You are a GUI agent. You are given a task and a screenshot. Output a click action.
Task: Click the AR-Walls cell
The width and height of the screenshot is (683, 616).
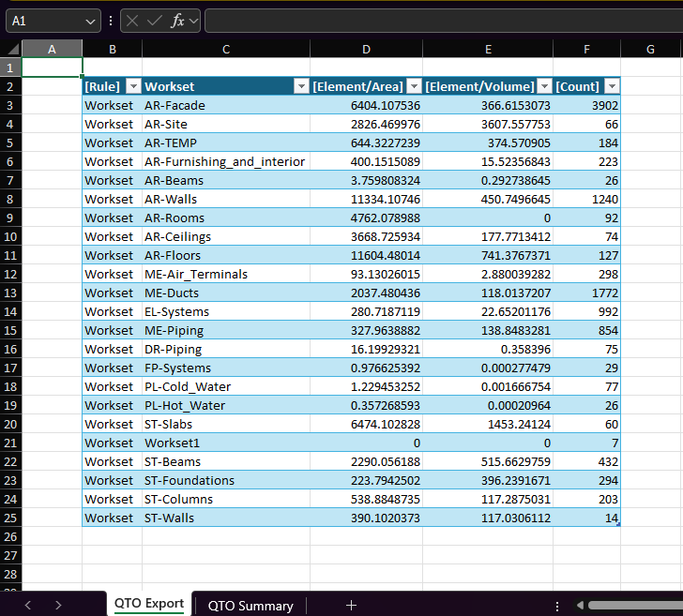tap(226, 199)
